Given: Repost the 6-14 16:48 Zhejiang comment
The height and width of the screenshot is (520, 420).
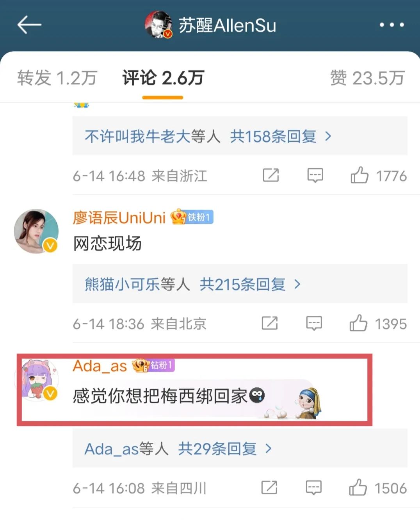Looking at the screenshot, I should (x=271, y=175).
